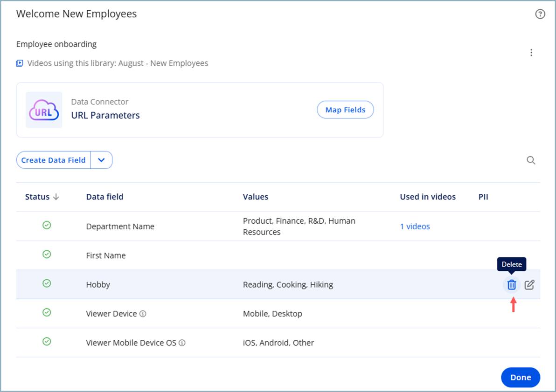Select the First Name data field
Image resolution: width=556 pixels, height=392 pixels.
[x=106, y=255]
